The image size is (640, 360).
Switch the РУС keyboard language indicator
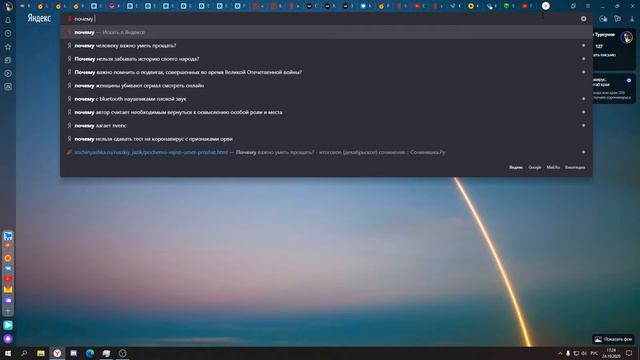(x=594, y=353)
